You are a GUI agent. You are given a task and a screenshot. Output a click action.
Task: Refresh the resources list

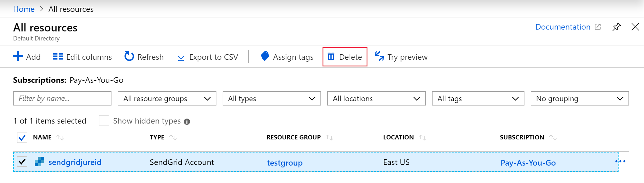[x=144, y=57]
